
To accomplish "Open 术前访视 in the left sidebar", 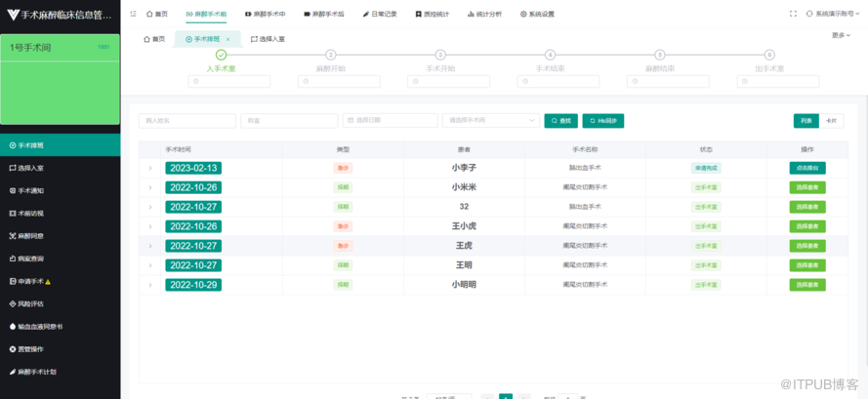I will pos(29,213).
